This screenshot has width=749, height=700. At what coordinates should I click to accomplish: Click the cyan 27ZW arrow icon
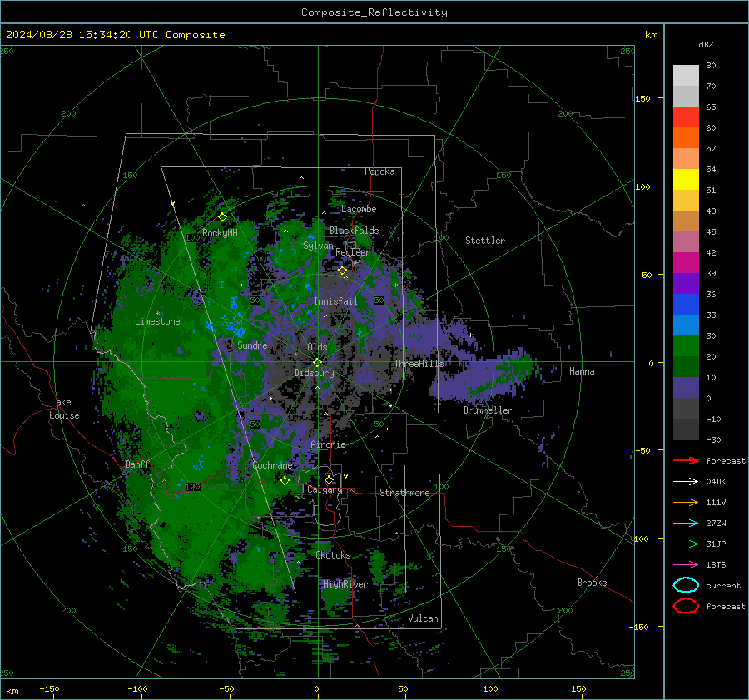point(686,524)
